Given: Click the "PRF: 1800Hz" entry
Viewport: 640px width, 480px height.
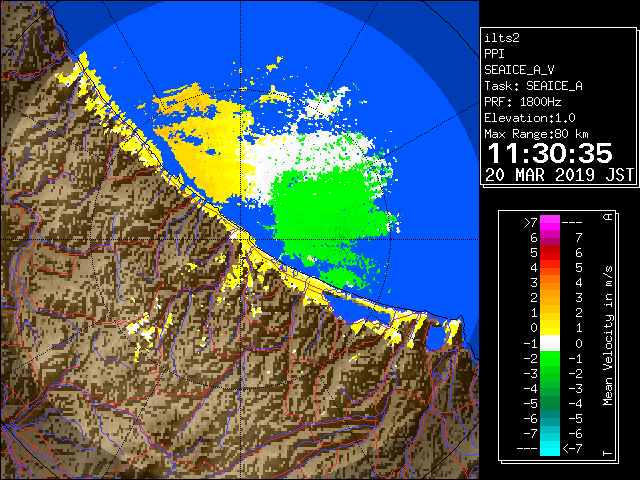Looking at the screenshot, I should click(523, 102).
